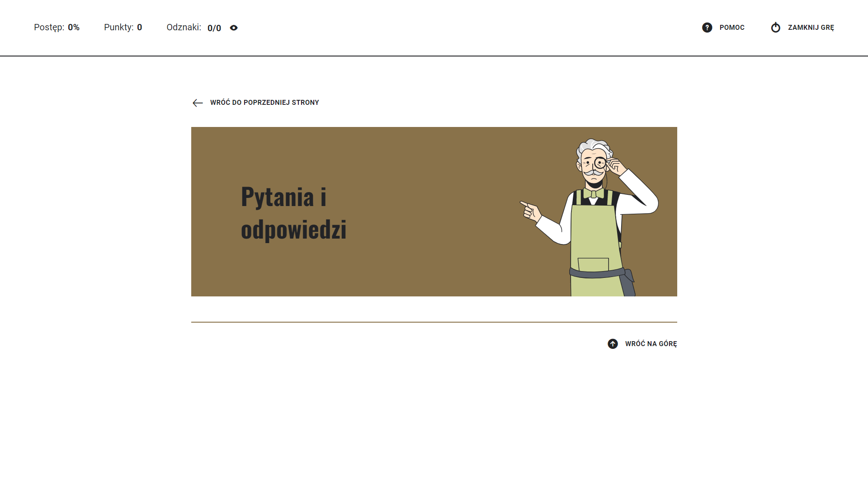Click the left arrow icon before WRÓĆ DO POPRZEDNIEJ STRONY
Screen dimensions: 868x488
coord(198,103)
